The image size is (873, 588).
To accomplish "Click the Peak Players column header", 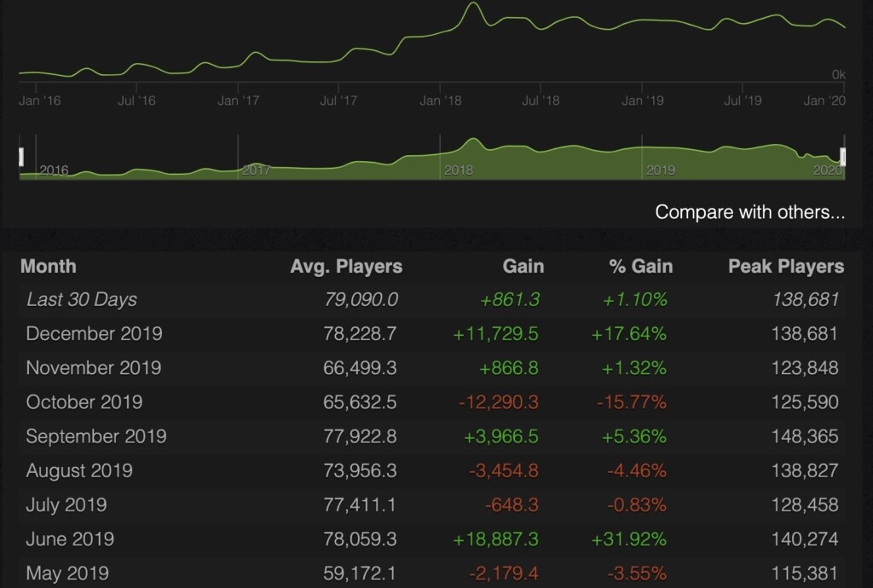I will 785,266.
